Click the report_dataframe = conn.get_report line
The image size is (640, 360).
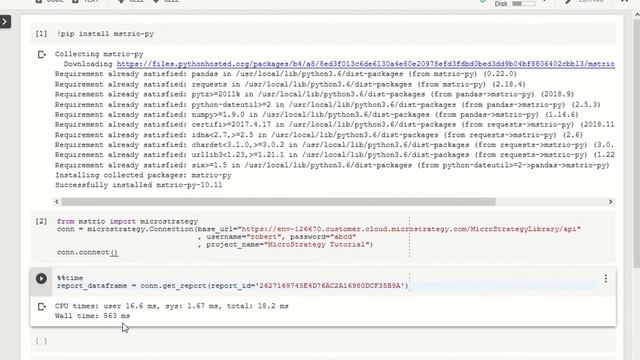tap(233, 286)
